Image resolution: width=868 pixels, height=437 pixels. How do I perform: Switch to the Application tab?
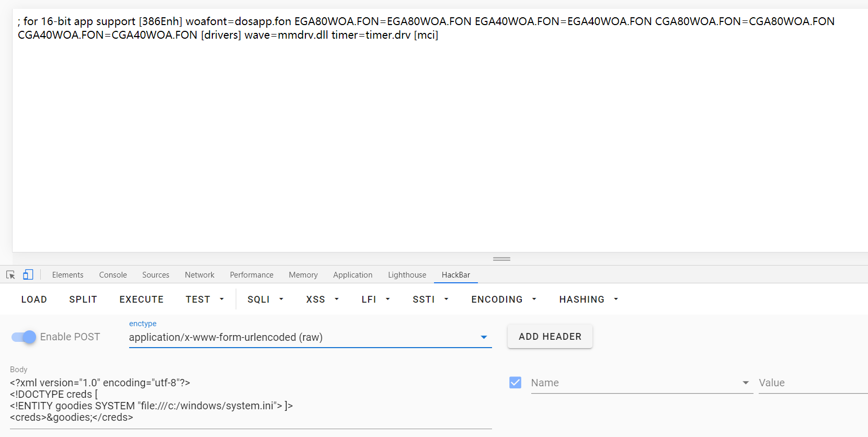click(353, 275)
